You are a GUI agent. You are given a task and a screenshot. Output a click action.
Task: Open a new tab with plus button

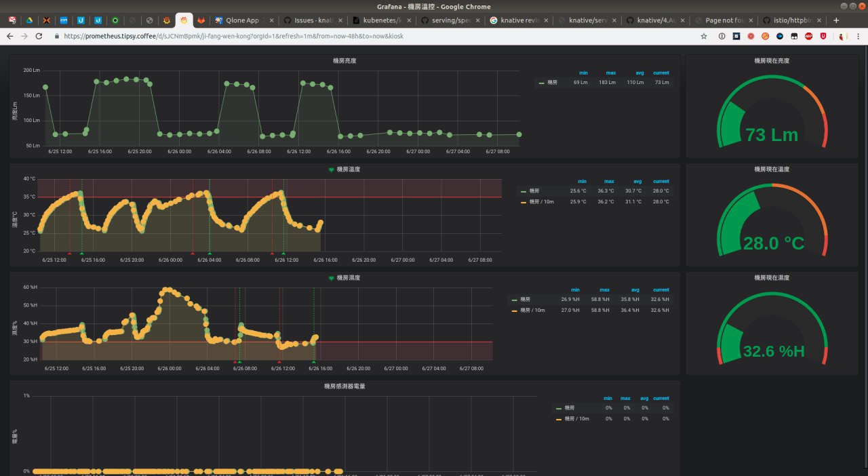[836, 20]
